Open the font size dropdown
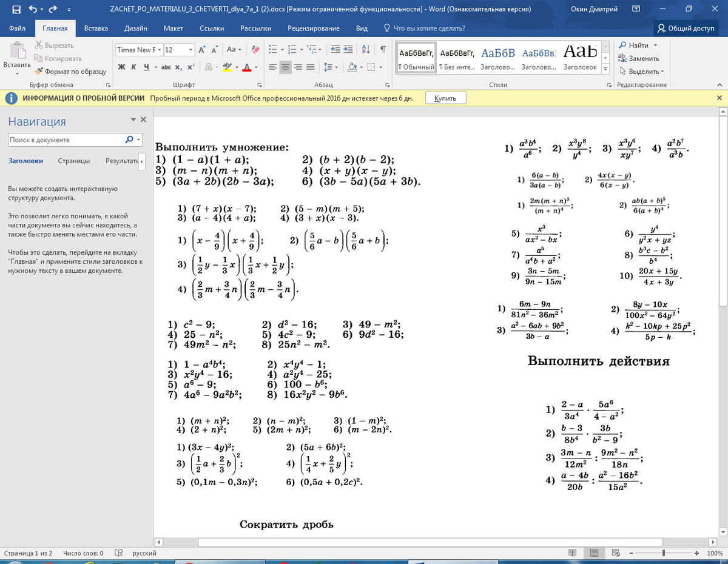728x564 pixels. 191,50
